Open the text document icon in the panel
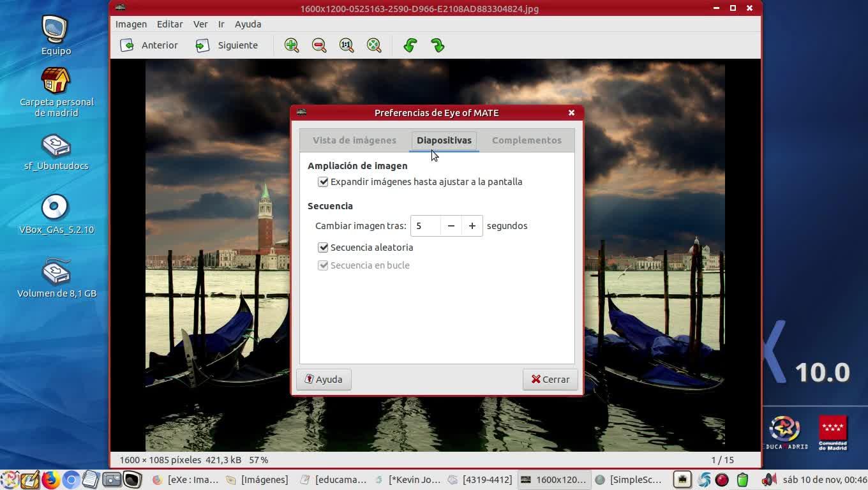Image resolution: width=868 pixels, height=490 pixels. point(91,480)
